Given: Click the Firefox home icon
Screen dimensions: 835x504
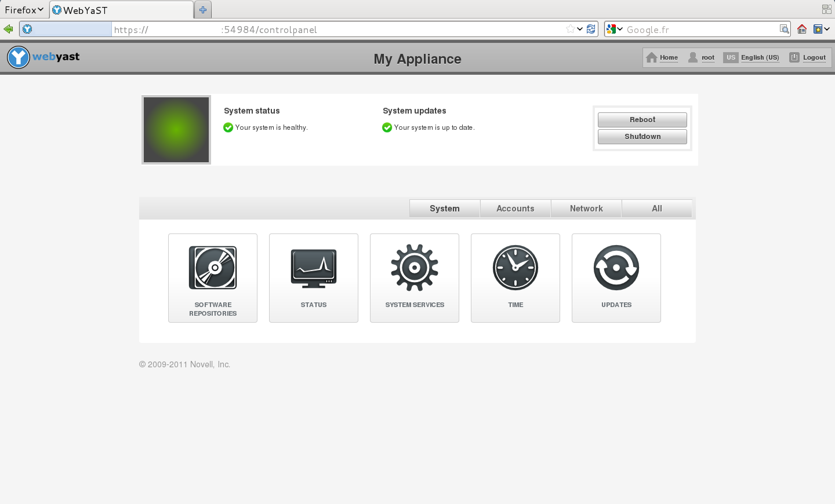Looking at the screenshot, I should (802, 29).
